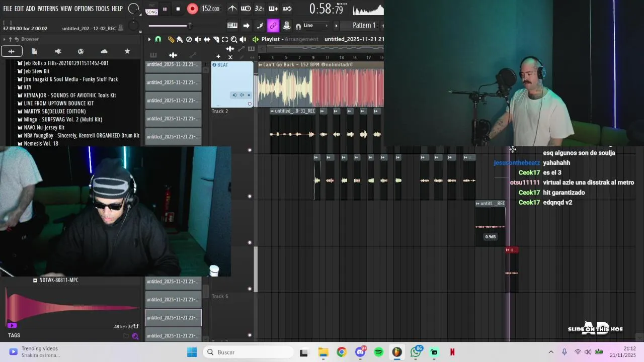Adjust the master volume knob
Viewport: 644px width, 362px height.
(133, 9)
